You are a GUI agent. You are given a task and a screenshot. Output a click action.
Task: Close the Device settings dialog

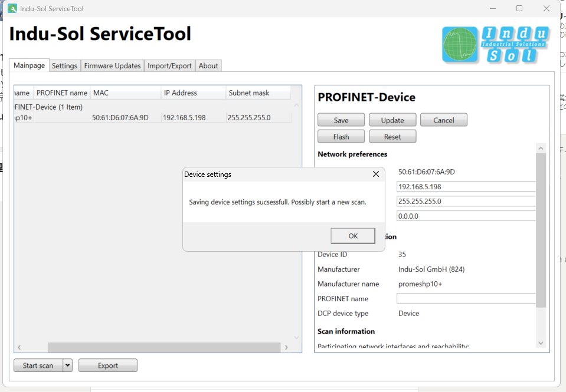[376, 174]
